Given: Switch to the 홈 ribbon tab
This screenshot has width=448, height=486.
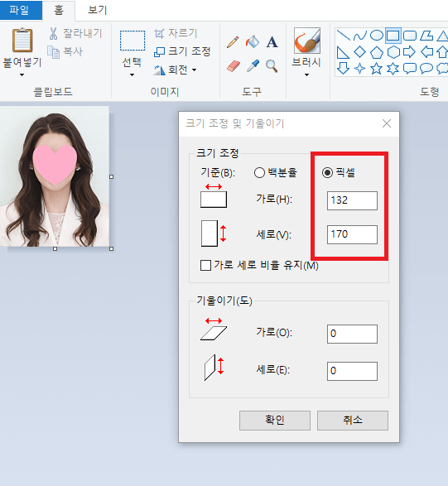Looking at the screenshot, I should click(59, 10).
